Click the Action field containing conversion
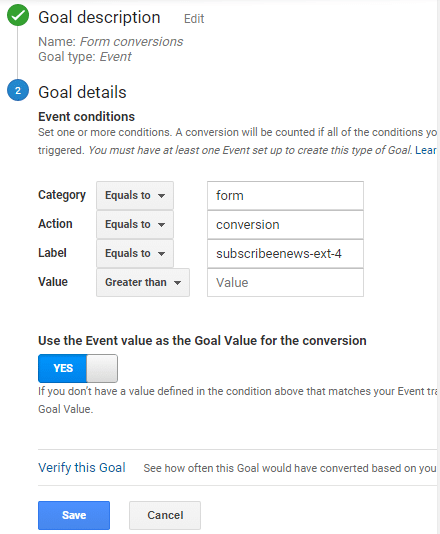 tap(285, 224)
